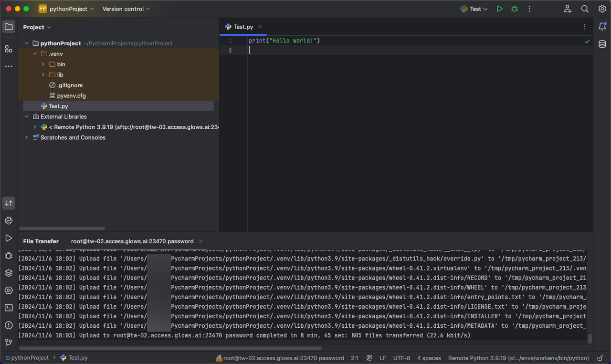Viewport: 611px width, 364px height.
Task: Collapse External Libraries node
Action: (27, 116)
